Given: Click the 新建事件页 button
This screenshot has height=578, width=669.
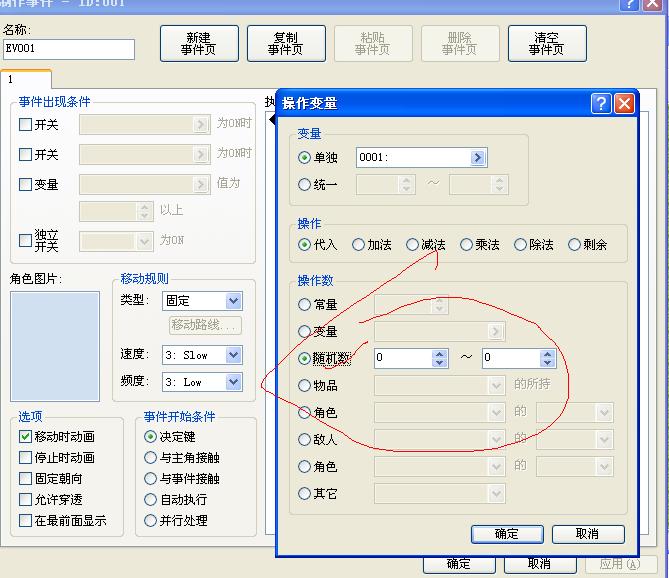Looking at the screenshot, I should point(199,44).
